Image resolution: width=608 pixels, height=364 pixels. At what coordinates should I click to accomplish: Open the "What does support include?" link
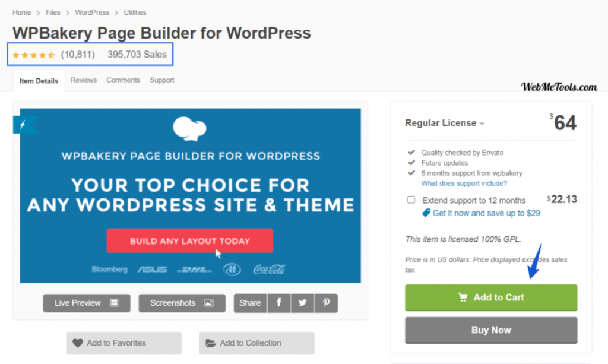[464, 183]
